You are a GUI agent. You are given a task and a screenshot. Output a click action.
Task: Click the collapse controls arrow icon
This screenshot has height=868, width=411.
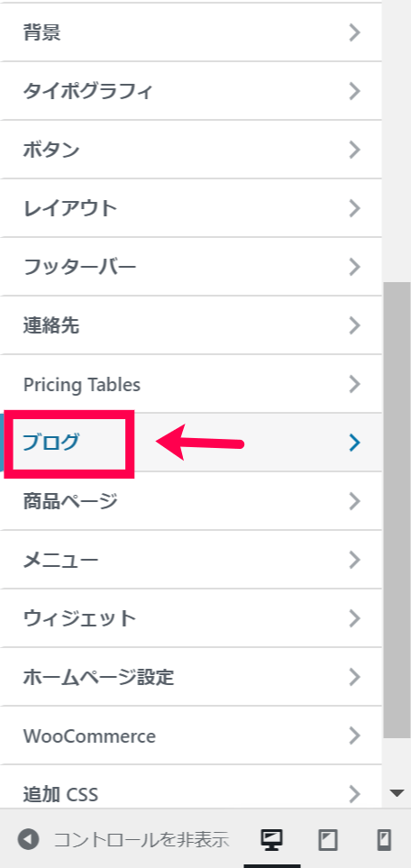point(28,840)
